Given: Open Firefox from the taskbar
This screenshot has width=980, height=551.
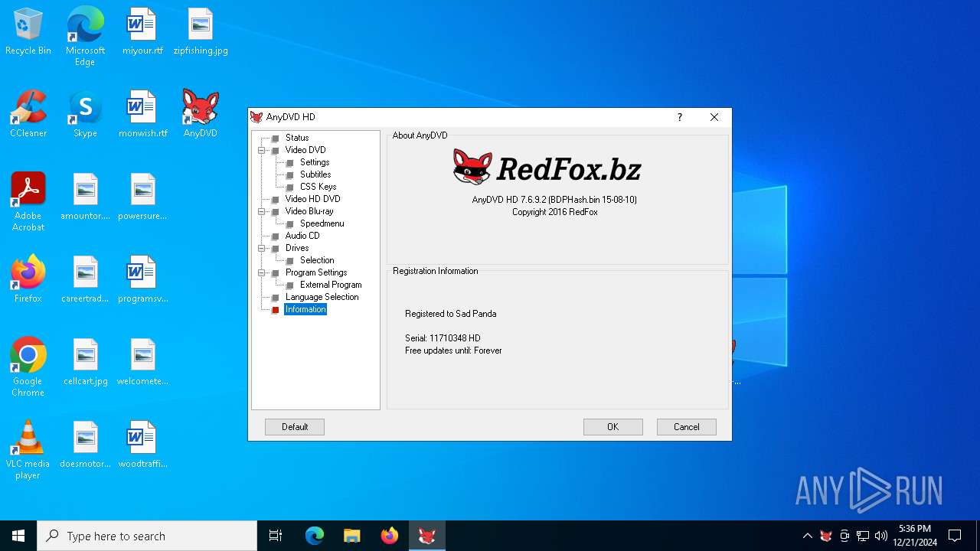Looking at the screenshot, I should pyautogui.click(x=390, y=536).
